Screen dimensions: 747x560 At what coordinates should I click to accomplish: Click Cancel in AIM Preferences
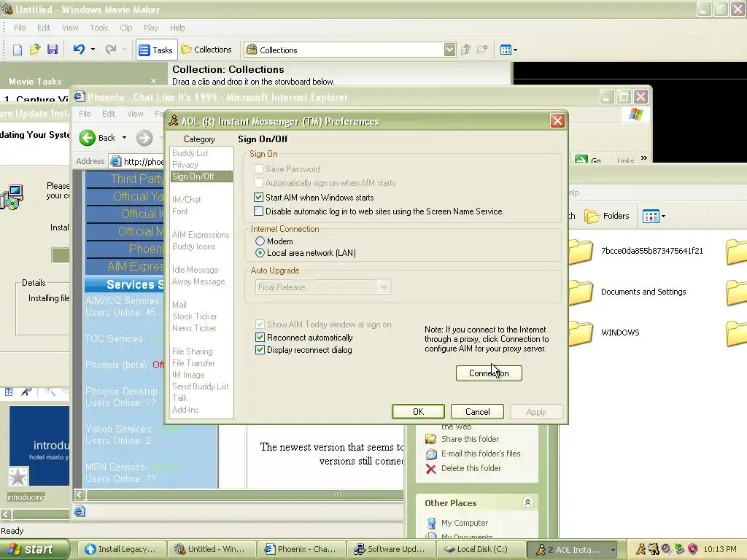[477, 412]
